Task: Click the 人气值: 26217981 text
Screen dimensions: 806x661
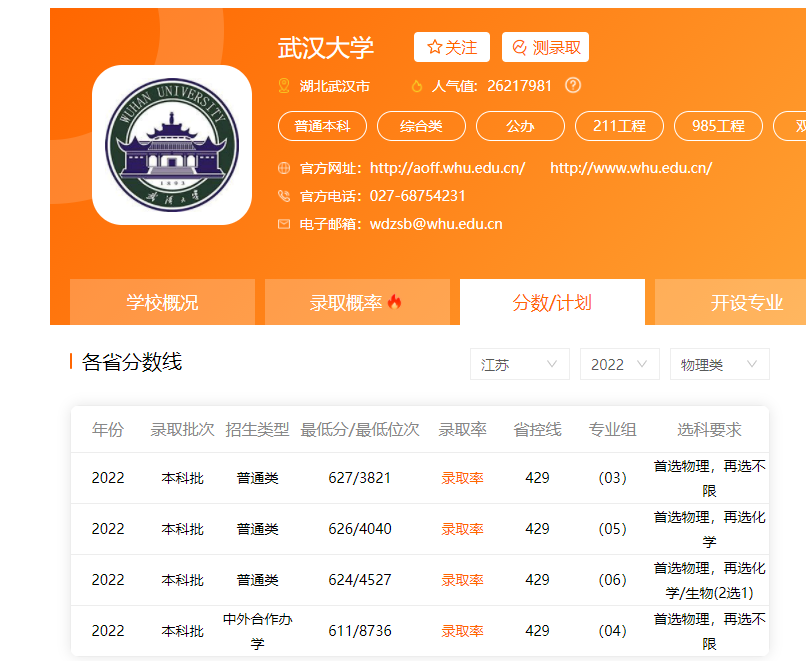Action: [491, 86]
